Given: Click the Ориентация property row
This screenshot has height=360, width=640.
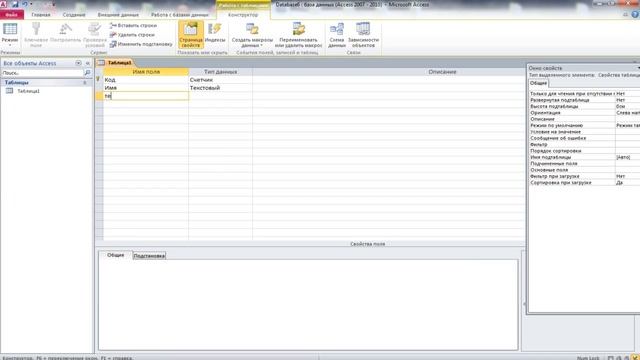Looking at the screenshot, I should [584, 113].
